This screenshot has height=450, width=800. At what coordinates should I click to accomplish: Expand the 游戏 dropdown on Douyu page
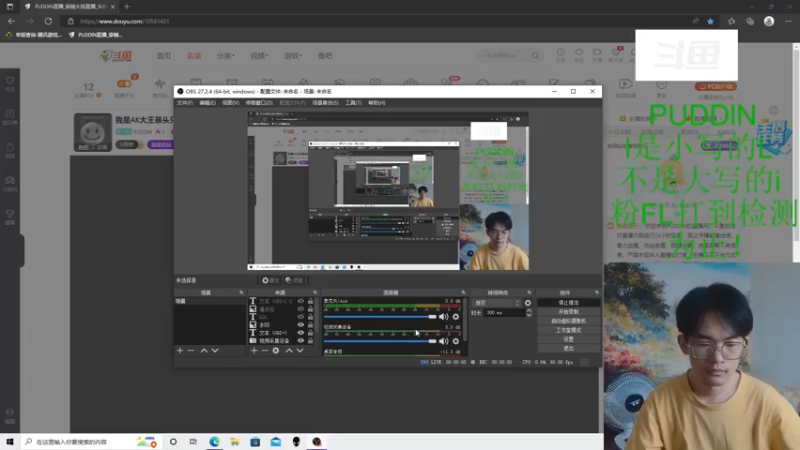coord(293,56)
